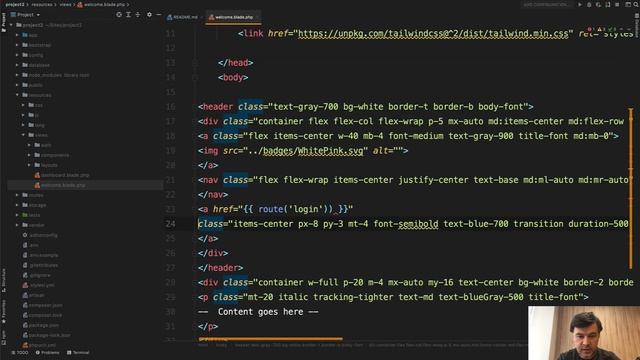Open the Structure tool window stripe button
The image size is (640, 360).
click(x=4, y=280)
